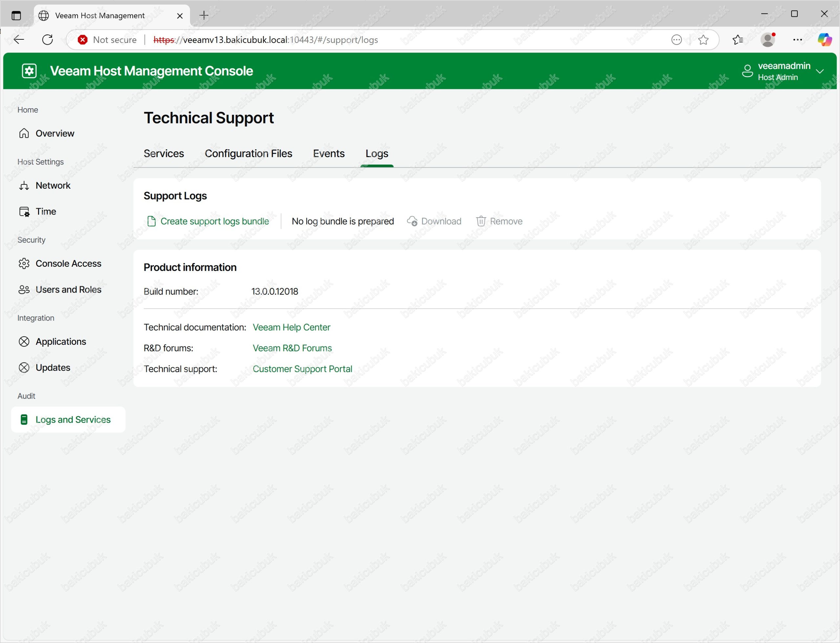Click the Console Access gear icon

[x=24, y=264]
